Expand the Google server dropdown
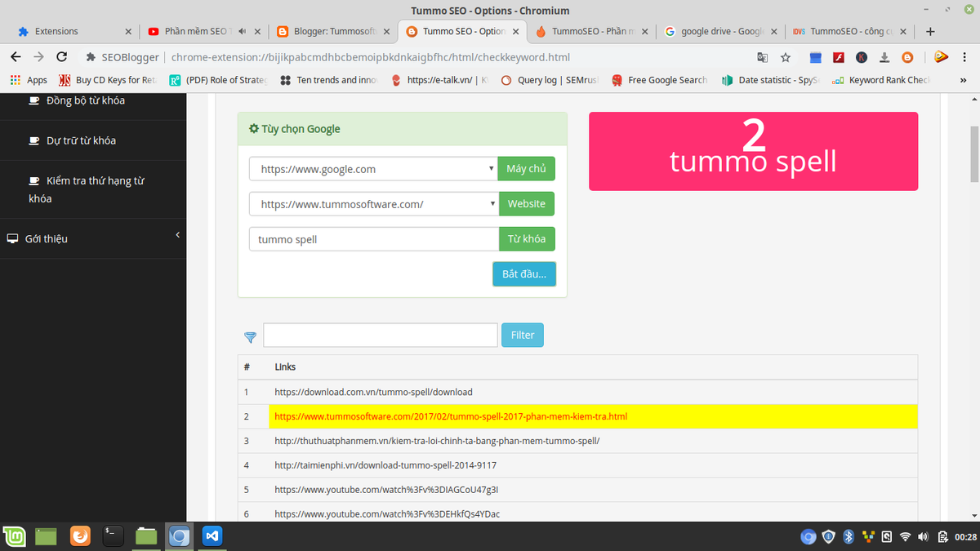 [x=373, y=169]
